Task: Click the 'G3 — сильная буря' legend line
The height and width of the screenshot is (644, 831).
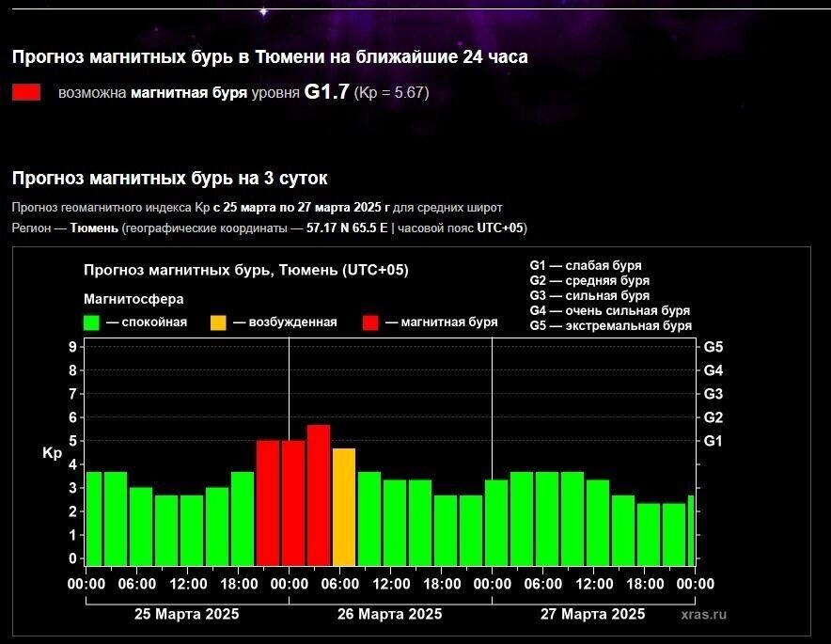Action: click(589, 296)
